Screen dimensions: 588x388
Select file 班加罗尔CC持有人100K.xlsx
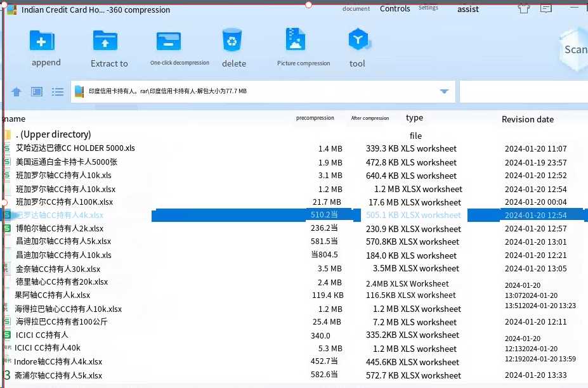64,202
